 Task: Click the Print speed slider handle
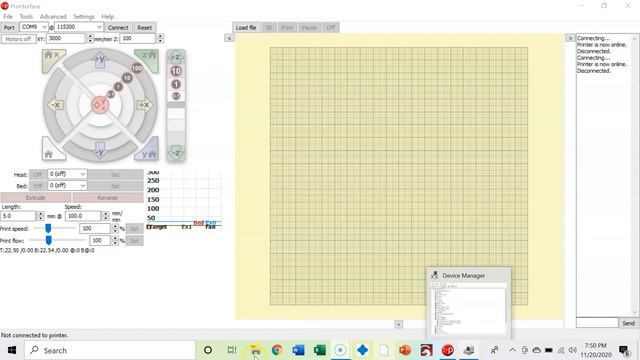pyautogui.click(x=48, y=228)
